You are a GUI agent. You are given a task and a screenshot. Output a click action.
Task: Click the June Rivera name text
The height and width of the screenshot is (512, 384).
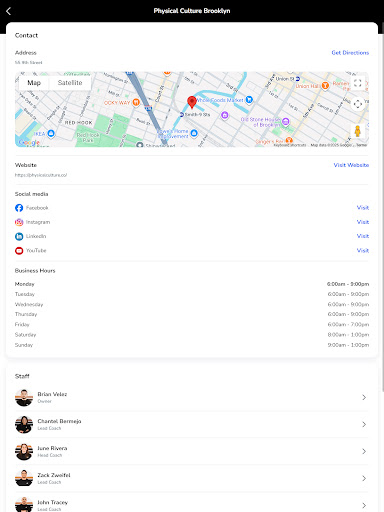pyautogui.click(x=52, y=448)
